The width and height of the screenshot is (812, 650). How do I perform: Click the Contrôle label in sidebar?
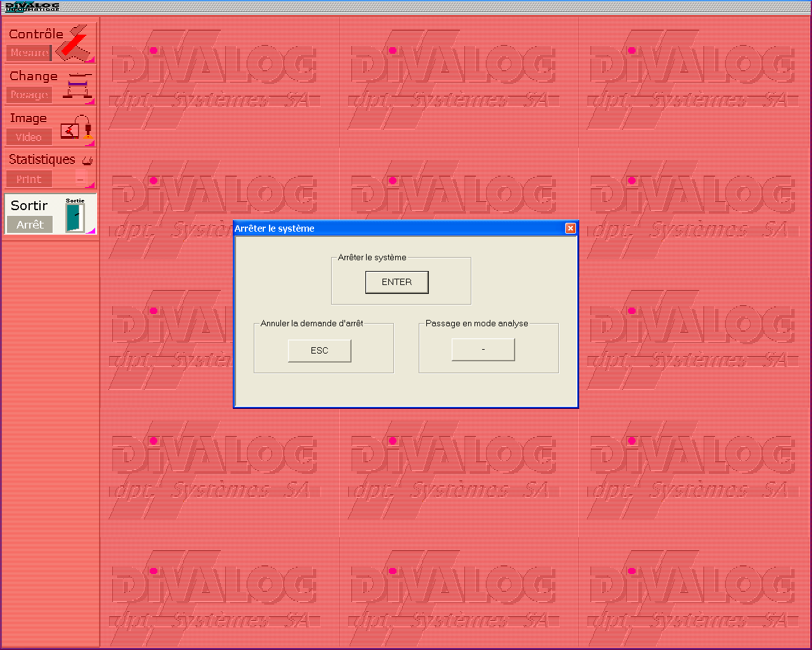coord(36,34)
